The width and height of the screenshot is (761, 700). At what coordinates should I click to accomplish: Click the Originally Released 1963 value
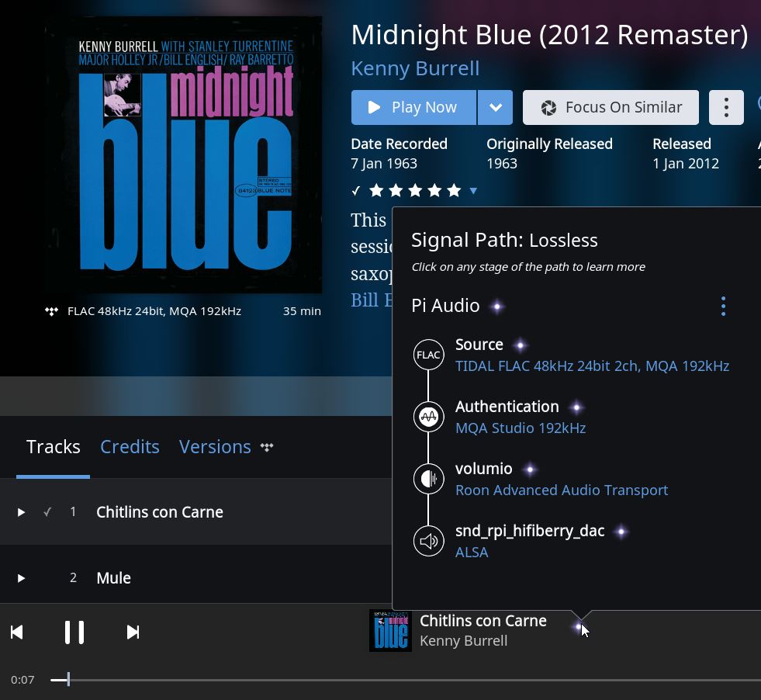502,164
